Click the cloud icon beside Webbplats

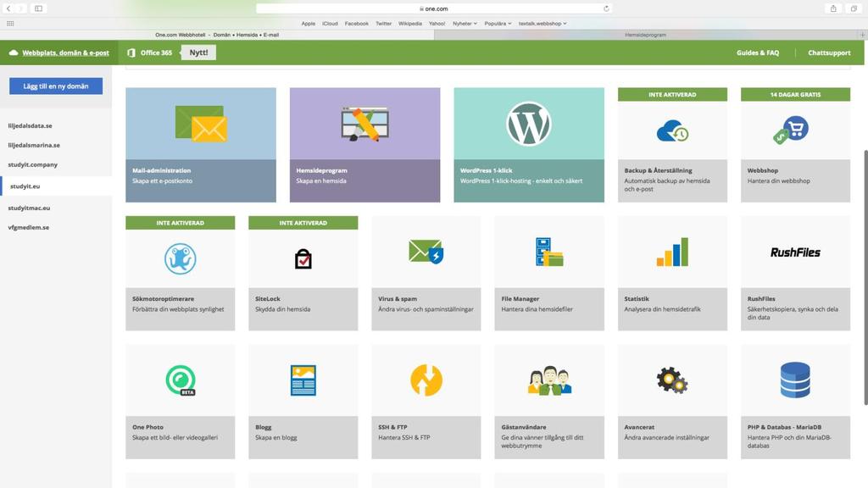point(14,53)
